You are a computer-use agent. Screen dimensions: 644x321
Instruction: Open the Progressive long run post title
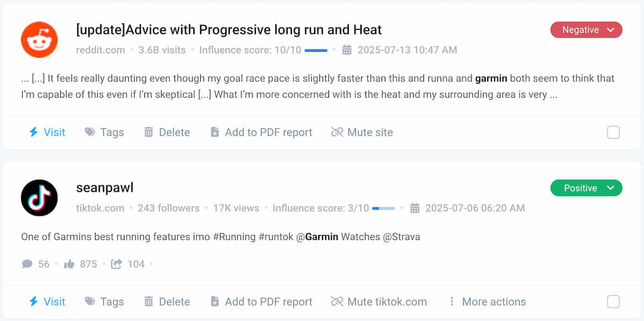(x=229, y=30)
